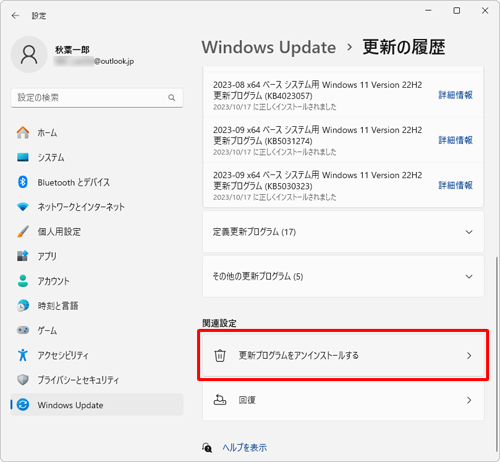Click Windows Update breadcrumb heading
Image resolution: width=500 pixels, height=462 pixels.
[269, 47]
